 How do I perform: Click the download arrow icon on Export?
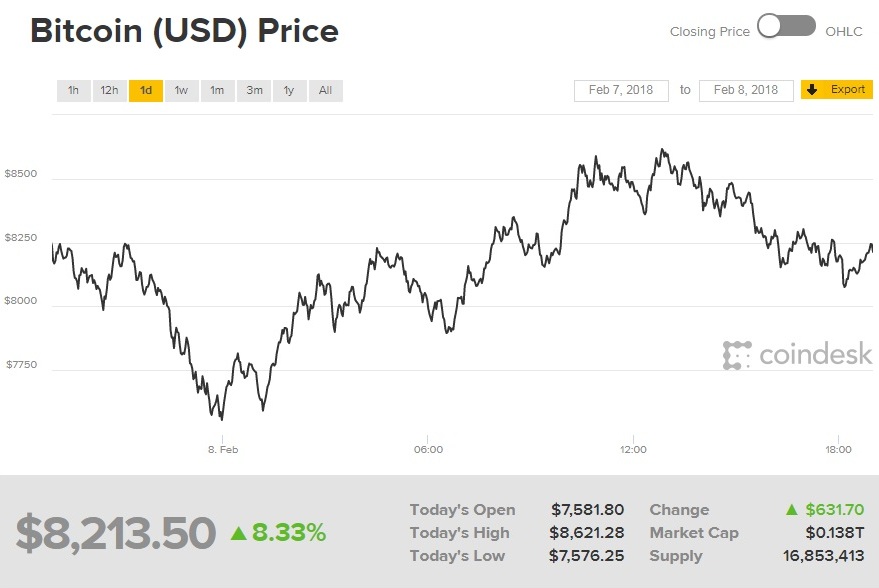(812, 90)
